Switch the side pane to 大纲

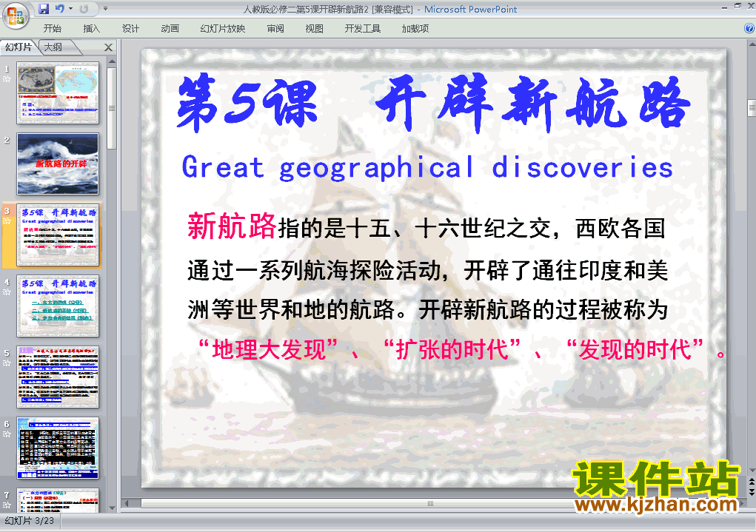(x=54, y=47)
